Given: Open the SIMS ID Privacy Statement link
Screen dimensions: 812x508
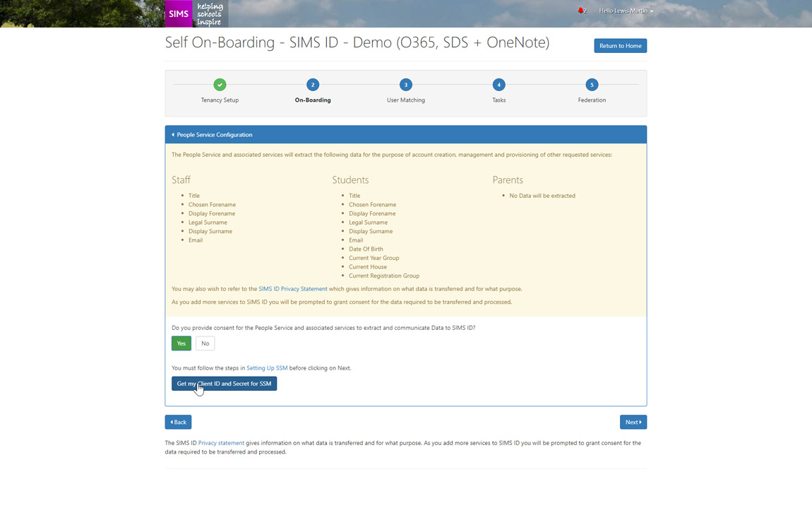Looking at the screenshot, I should [x=292, y=289].
